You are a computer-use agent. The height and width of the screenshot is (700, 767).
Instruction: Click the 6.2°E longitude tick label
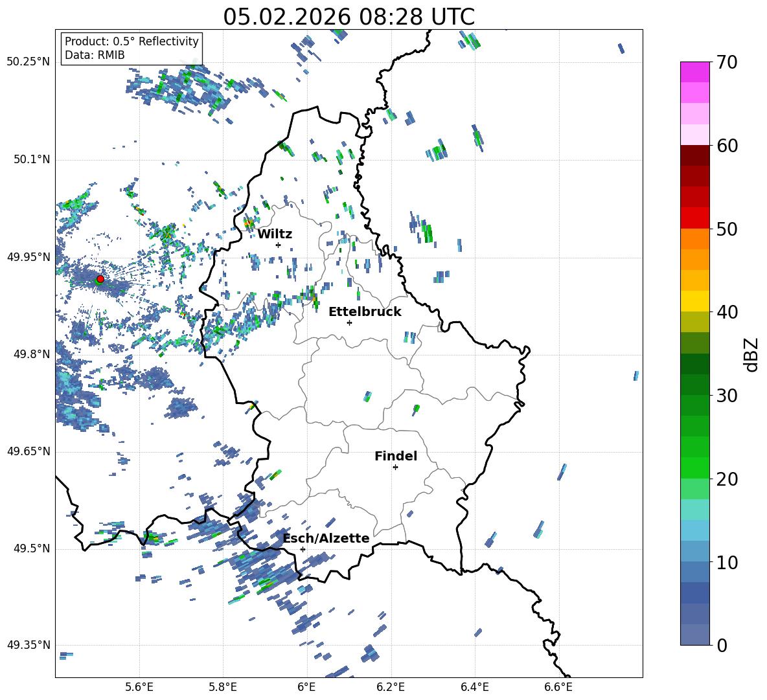coord(391,686)
